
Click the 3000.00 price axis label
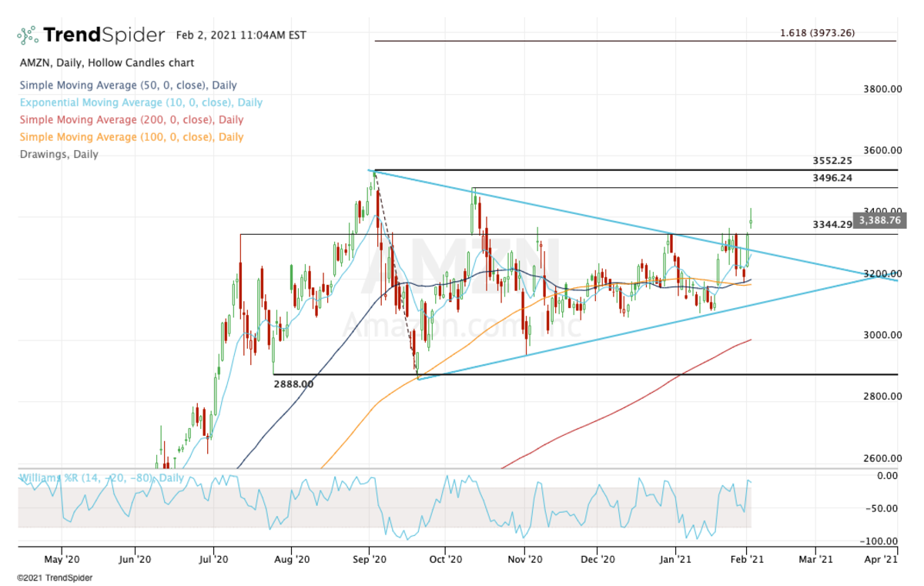882,335
